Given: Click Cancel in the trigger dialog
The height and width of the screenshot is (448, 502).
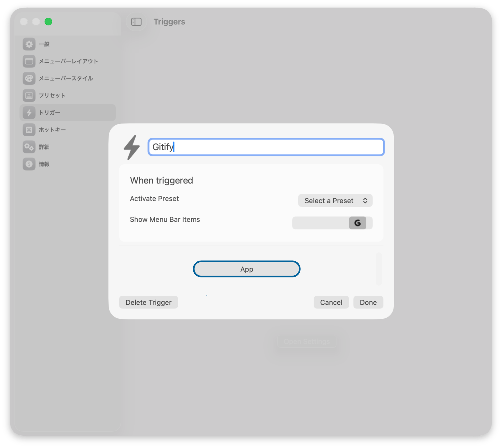Looking at the screenshot, I should click(x=331, y=302).
